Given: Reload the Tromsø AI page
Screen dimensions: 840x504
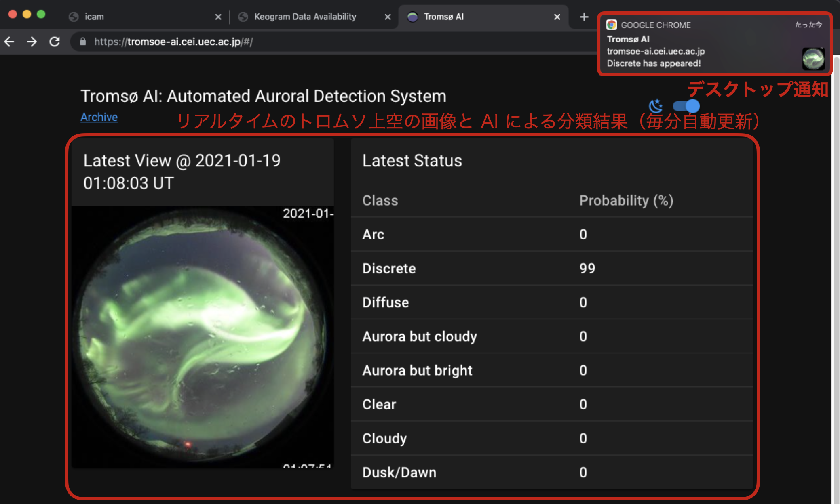Looking at the screenshot, I should pyautogui.click(x=55, y=42).
